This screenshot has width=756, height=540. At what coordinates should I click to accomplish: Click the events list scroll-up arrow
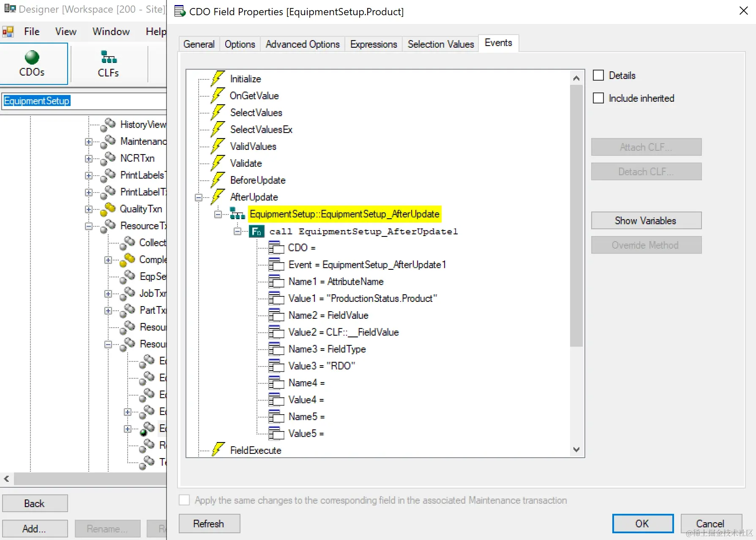point(576,78)
